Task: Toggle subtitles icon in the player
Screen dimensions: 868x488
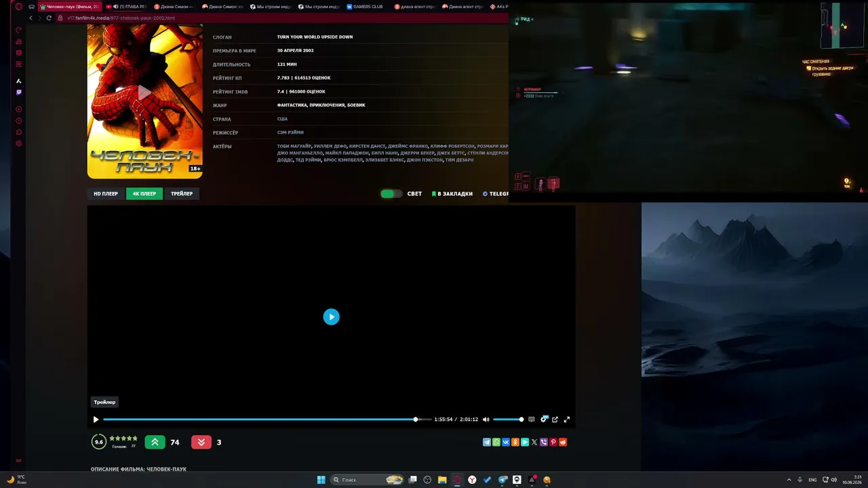Action: click(x=532, y=420)
